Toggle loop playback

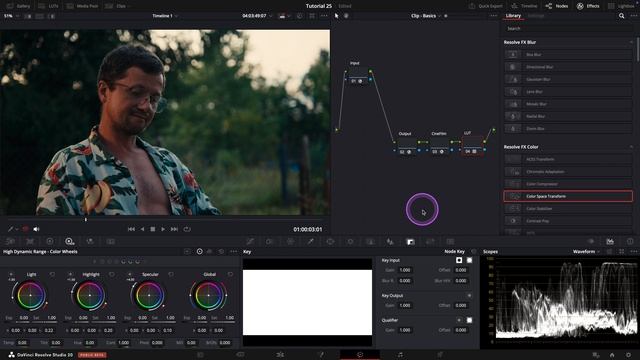[187, 229]
